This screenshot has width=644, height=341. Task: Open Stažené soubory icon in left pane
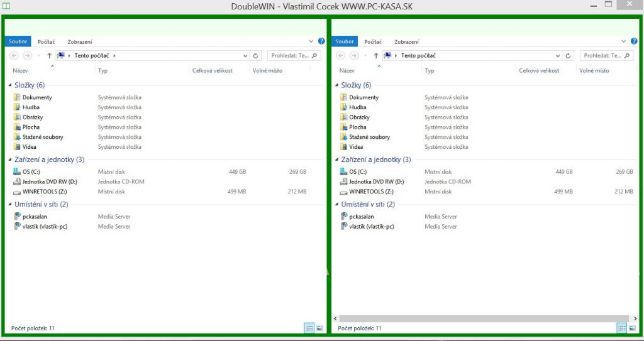coord(17,137)
